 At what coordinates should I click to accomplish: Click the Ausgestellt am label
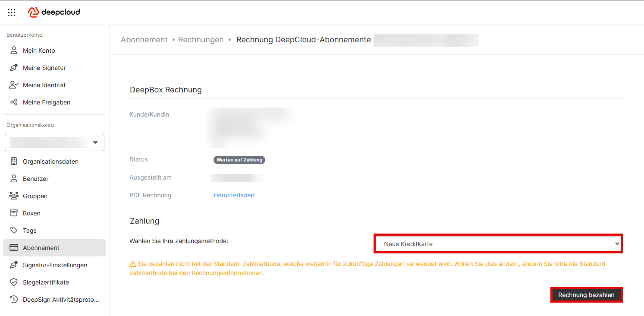pos(151,177)
